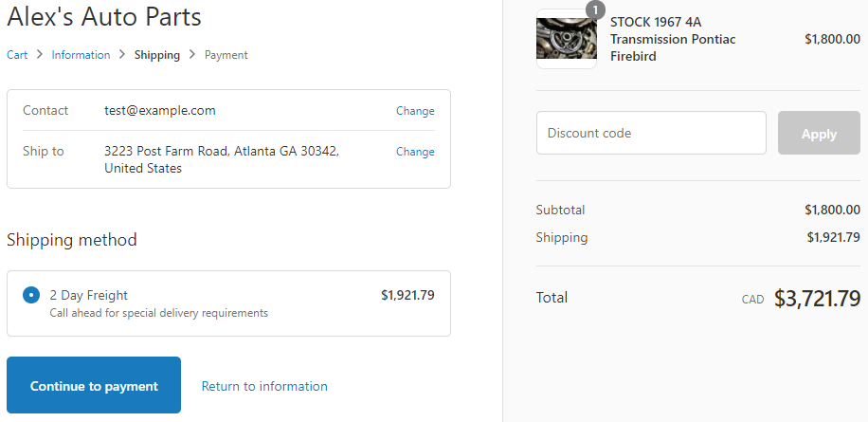Select the Payment breadcrumb step
Screen dimensions: 868x422
click(226, 55)
